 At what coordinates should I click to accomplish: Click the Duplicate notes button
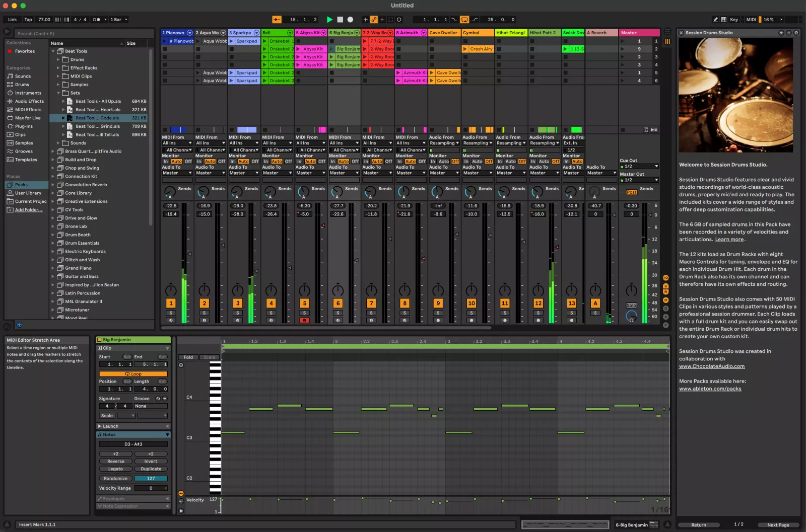[151, 469]
